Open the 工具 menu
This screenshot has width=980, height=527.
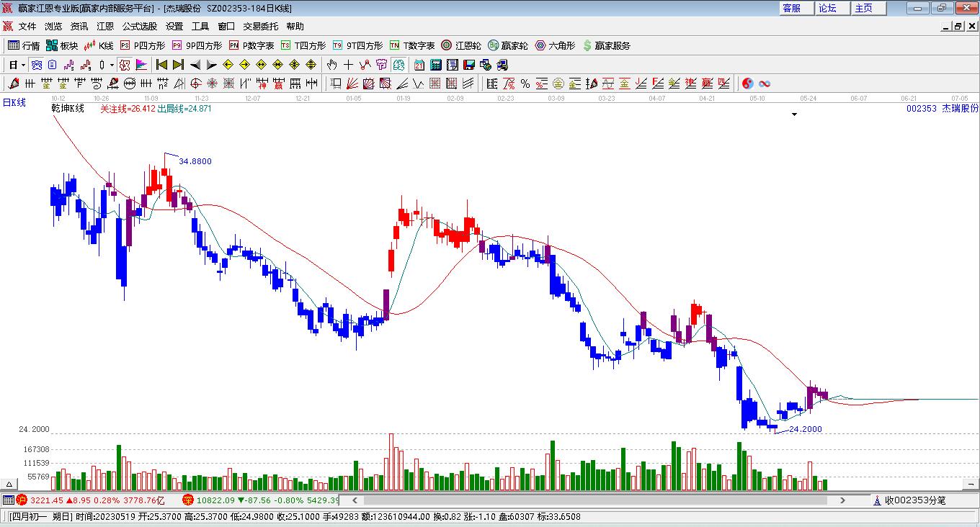click(x=200, y=27)
